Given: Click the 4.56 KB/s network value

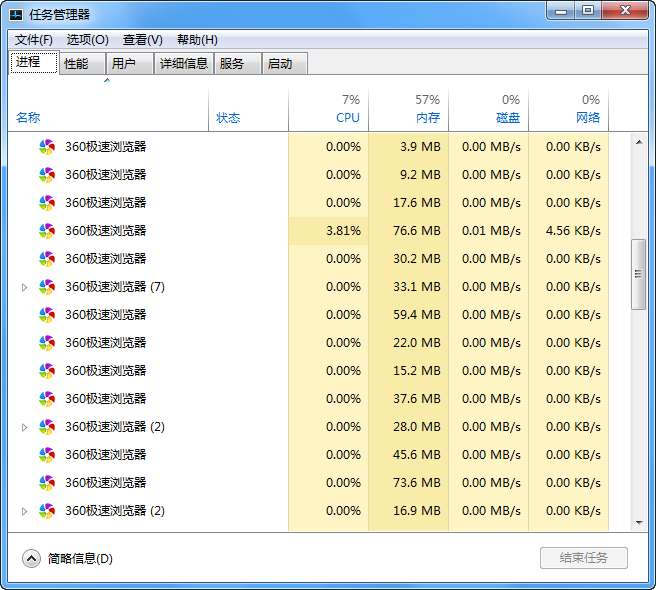Looking at the screenshot, I should [x=573, y=231].
